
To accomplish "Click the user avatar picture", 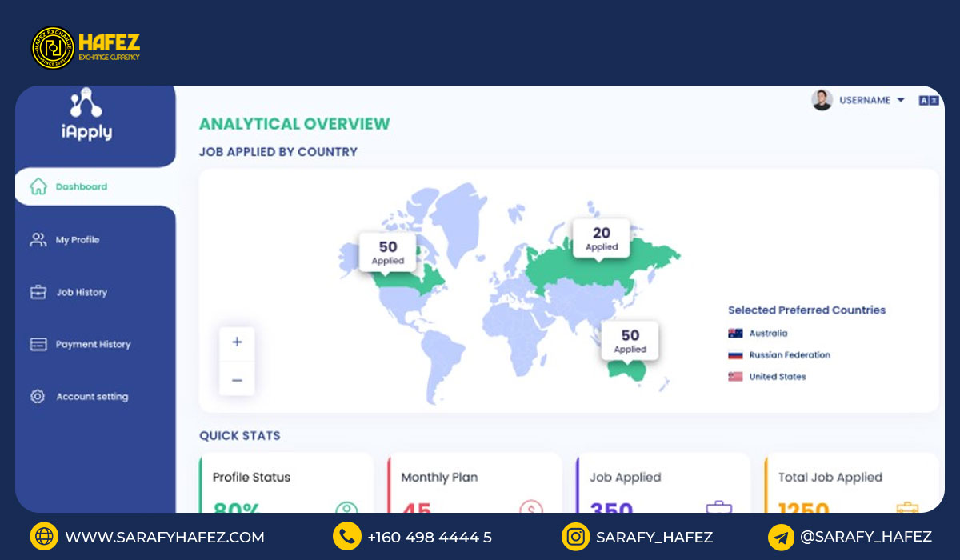I will (822, 100).
